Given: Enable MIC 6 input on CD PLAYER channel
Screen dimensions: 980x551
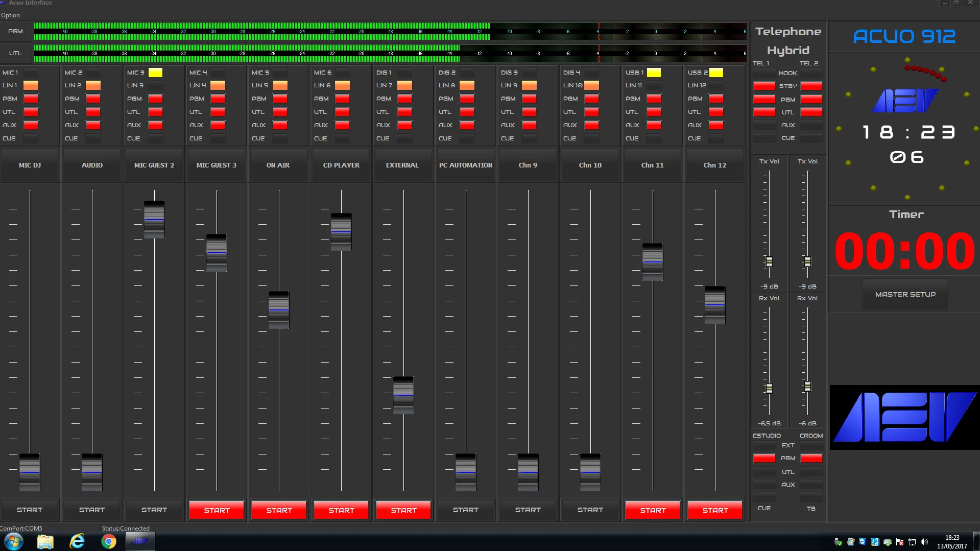Looking at the screenshot, I should click(x=342, y=73).
